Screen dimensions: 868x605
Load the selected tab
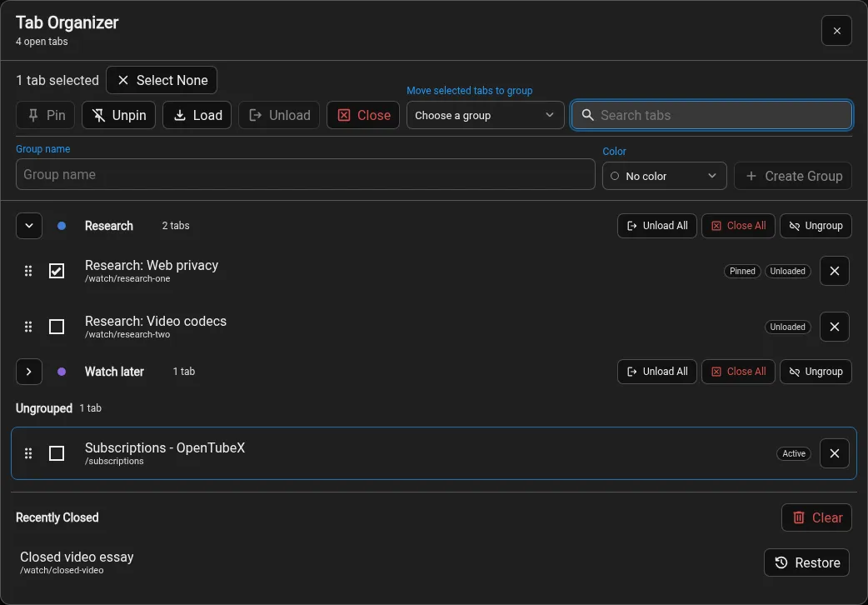(x=197, y=115)
